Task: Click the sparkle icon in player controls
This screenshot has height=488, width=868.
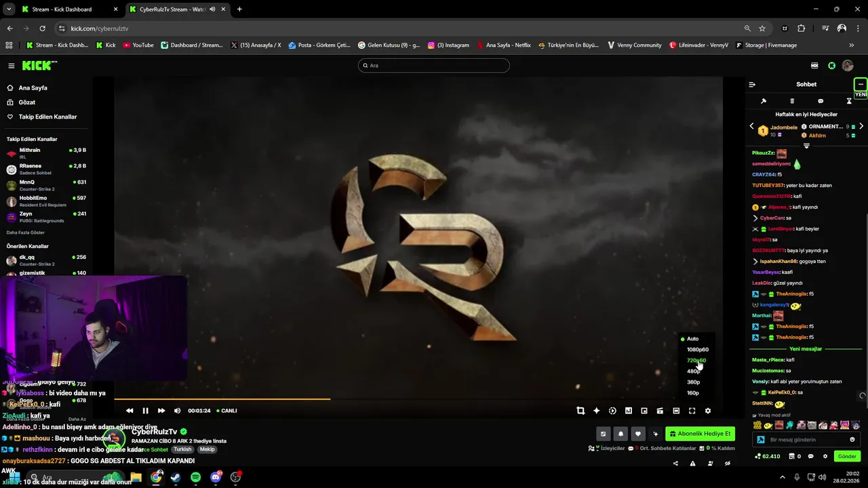Action: click(597, 411)
